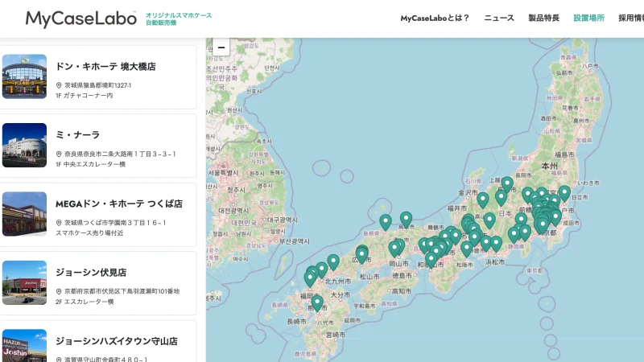Select the ジョーシン伏見店 title
Viewport: 644px width, 362px height.
coord(91,273)
